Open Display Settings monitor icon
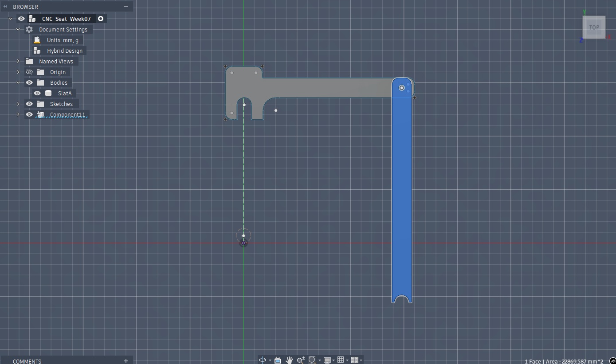The image size is (616, 364). (327, 360)
